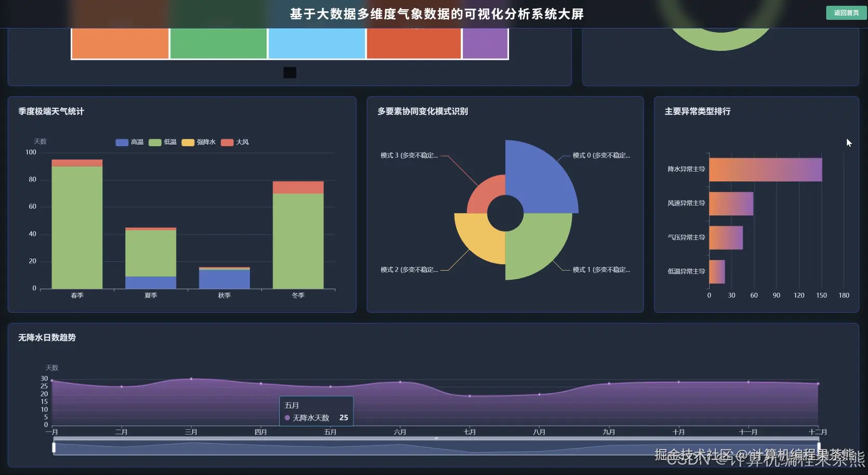Image resolution: width=868 pixels, height=475 pixels.
Task: Click the left handle of the data zoom slider
Action: click(x=54, y=446)
